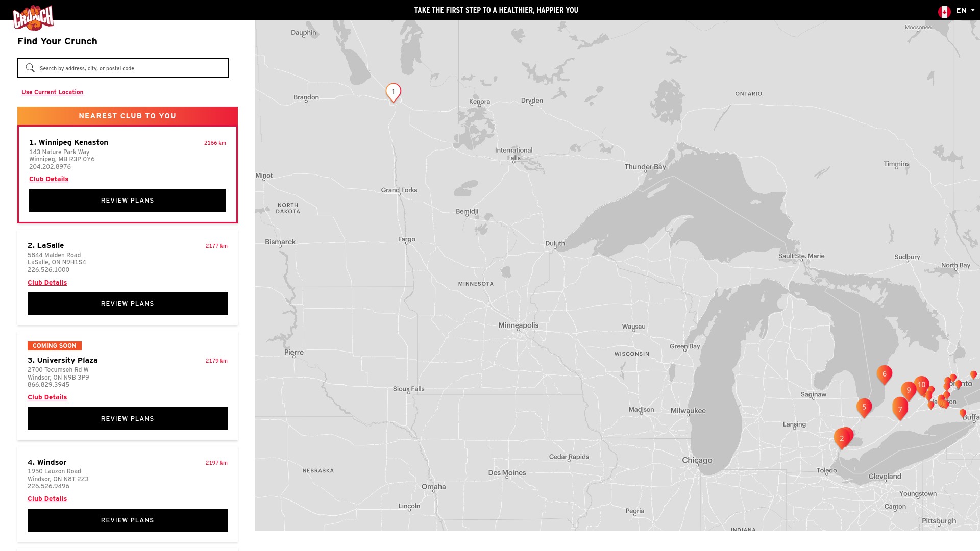
Task: Click 5844 Malden Road address
Action: click(54, 255)
